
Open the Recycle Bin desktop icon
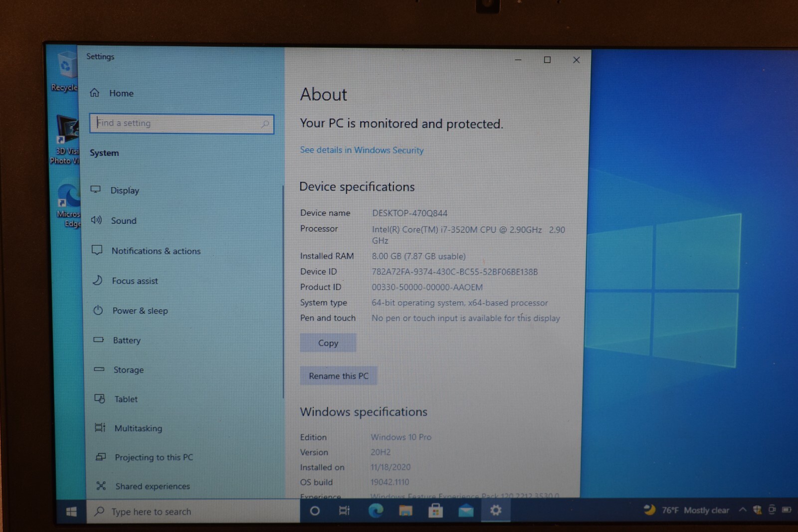click(x=65, y=71)
